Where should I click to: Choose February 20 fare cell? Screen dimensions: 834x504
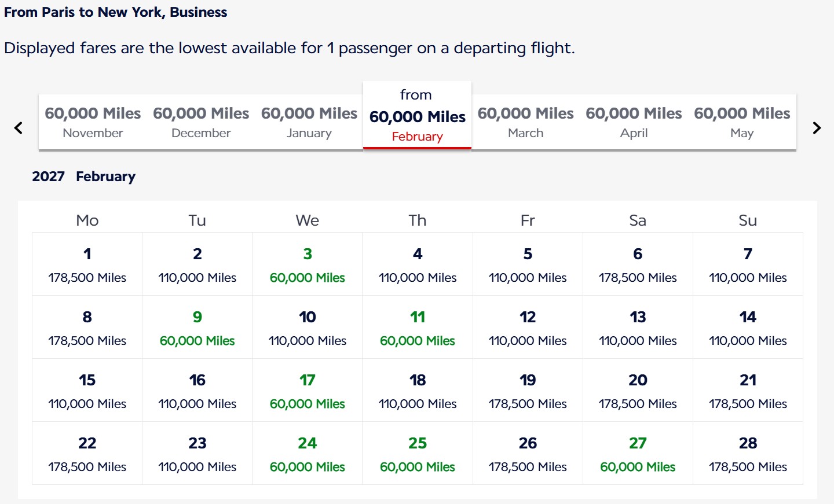[638, 390]
